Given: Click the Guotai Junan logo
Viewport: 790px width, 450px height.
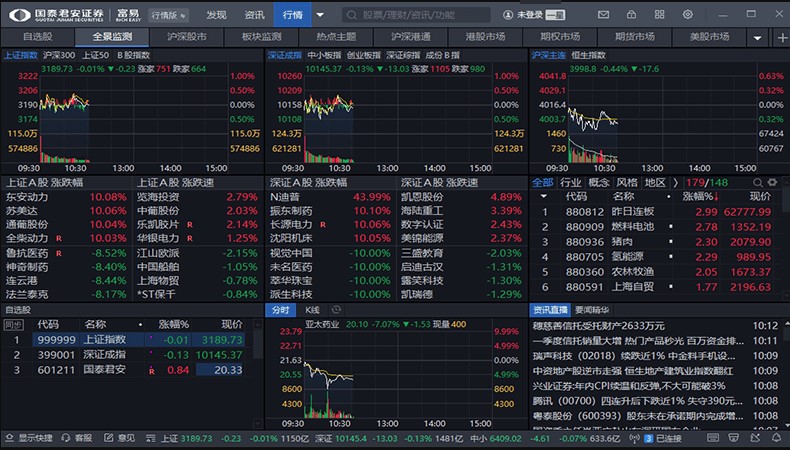Looking at the screenshot, I should (19, 15).
